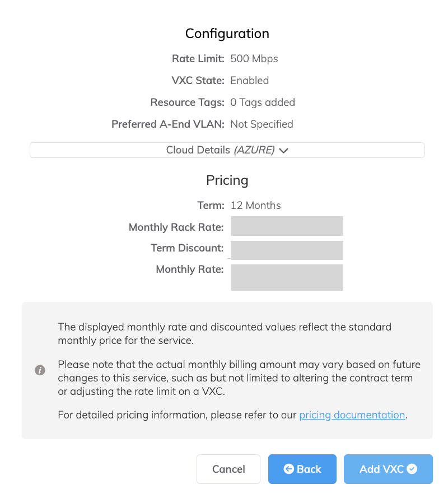Click the Not Specified VLAN value
This screenshot has height=503, width=448.
262,124
